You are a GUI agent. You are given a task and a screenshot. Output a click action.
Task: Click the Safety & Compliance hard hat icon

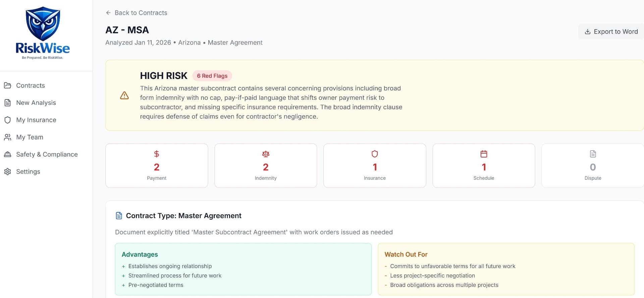click(7, 154)
